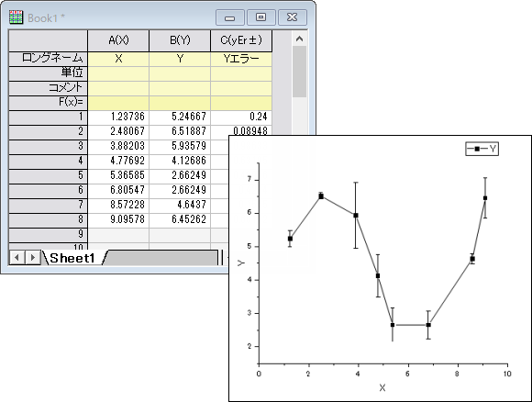The height and width of the screenshot is (402, 532).
Task: Select row 5 header in worksheet
Action: 49,175
